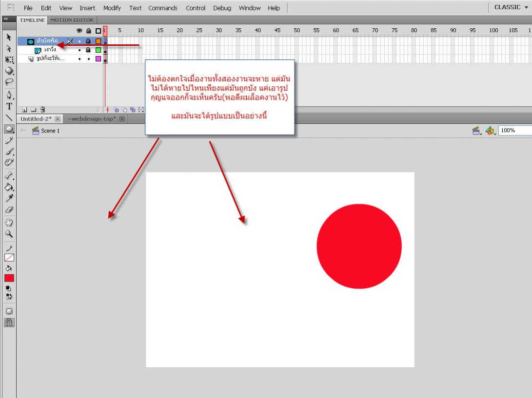The image size is (532, 398).
Task: Toggle Snap to Objects magnet
Action: point(9,322)
